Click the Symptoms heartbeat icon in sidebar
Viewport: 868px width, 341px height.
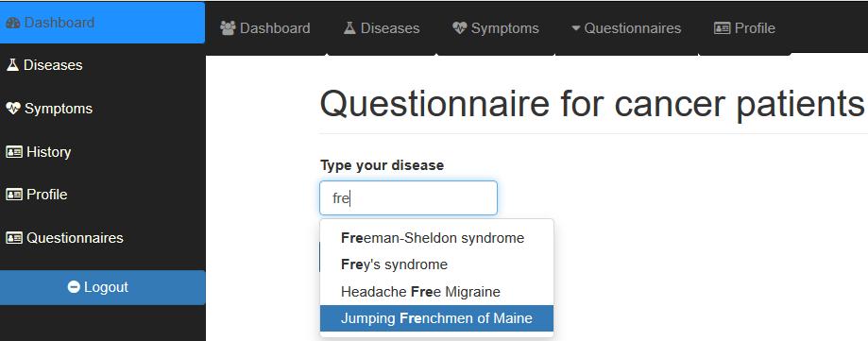[x=12, y=108]
